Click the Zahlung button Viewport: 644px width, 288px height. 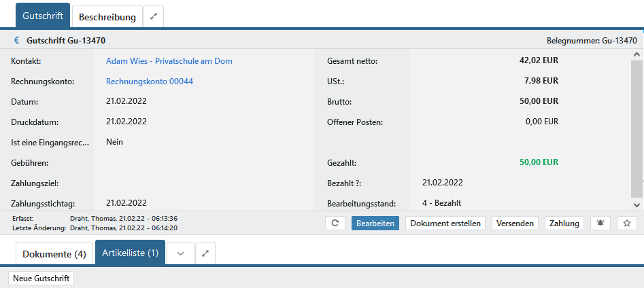[x=564, y=223]
